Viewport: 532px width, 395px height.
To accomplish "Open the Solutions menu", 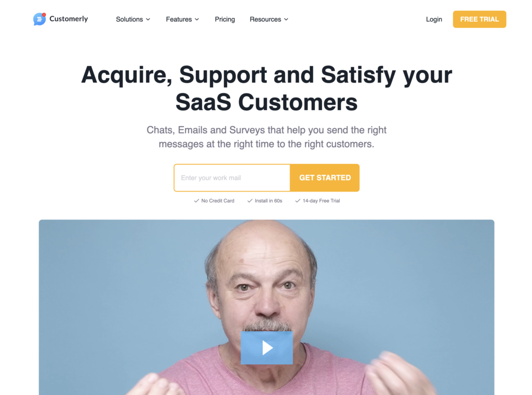I will click(x=133, y=19).
